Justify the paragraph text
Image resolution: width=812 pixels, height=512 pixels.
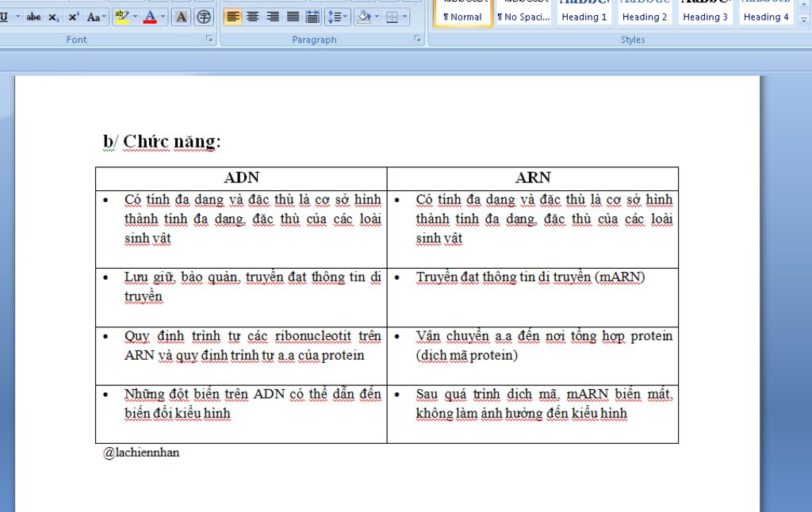pyautogui.click(x=293, y=17)
